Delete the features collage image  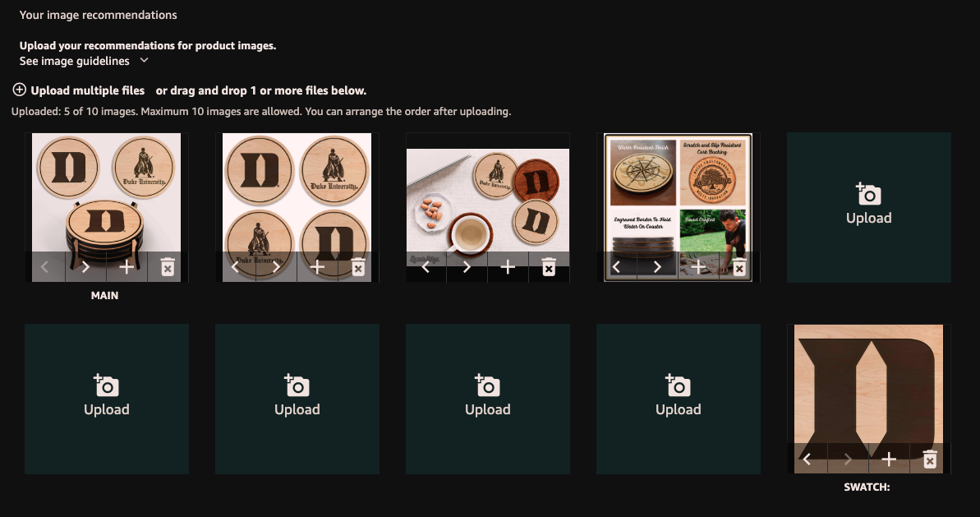tap(739, 268)
